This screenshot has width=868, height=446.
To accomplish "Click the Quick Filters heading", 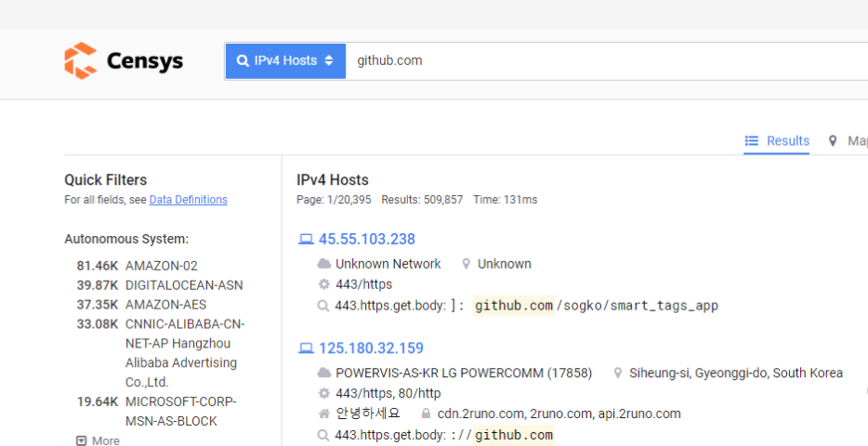I will point(106,180).
